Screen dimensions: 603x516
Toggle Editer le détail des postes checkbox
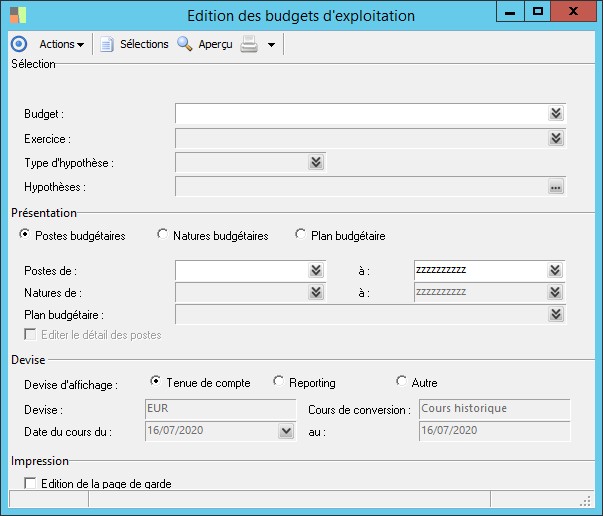30,335
